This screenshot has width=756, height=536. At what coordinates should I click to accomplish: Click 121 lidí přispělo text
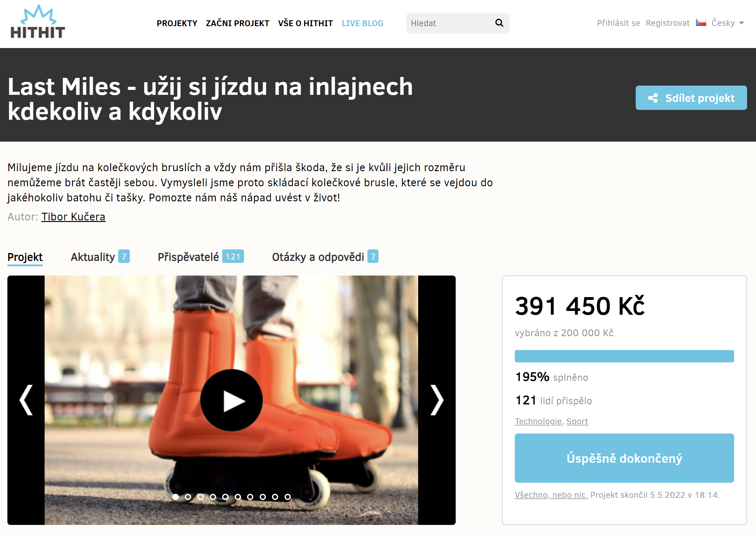pos(554,400)
